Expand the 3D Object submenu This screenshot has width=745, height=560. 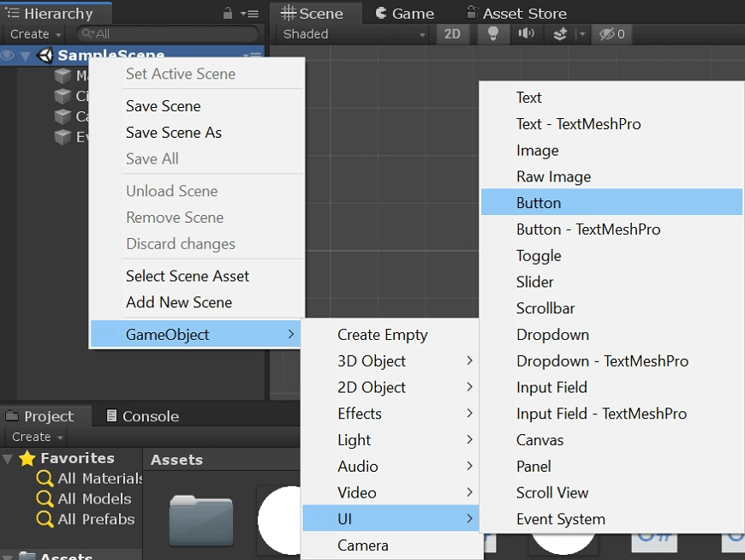click(390, 361)
